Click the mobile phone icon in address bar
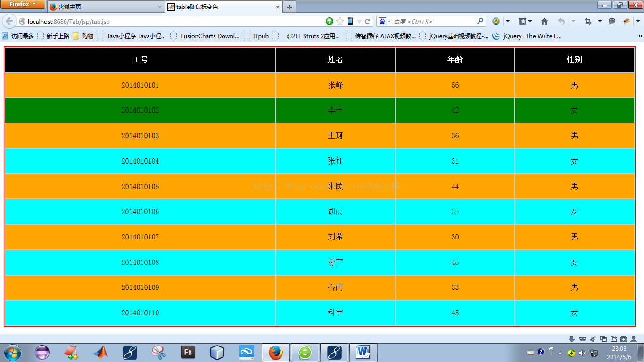 click(x=350, y=21)
